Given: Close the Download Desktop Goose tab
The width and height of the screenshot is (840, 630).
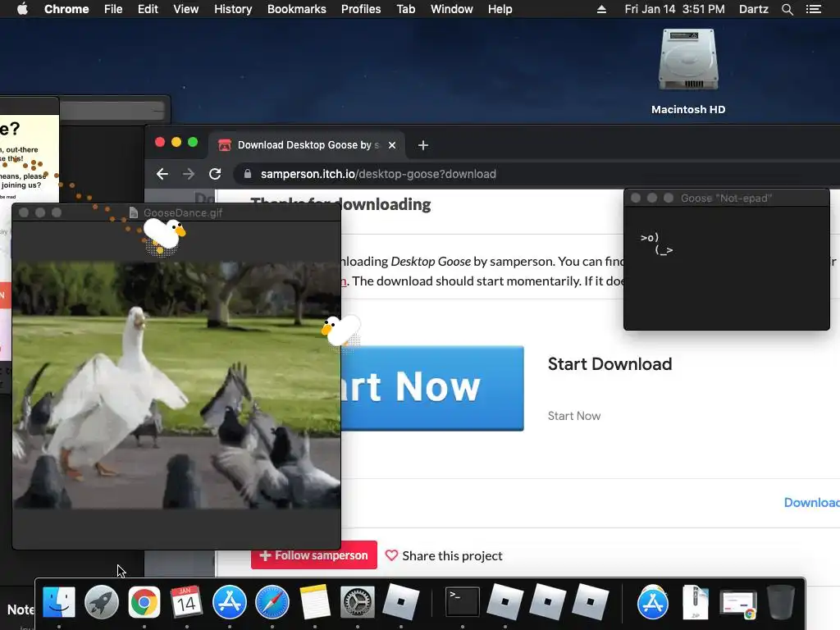Looking at the screenshot, I should 392,145.
